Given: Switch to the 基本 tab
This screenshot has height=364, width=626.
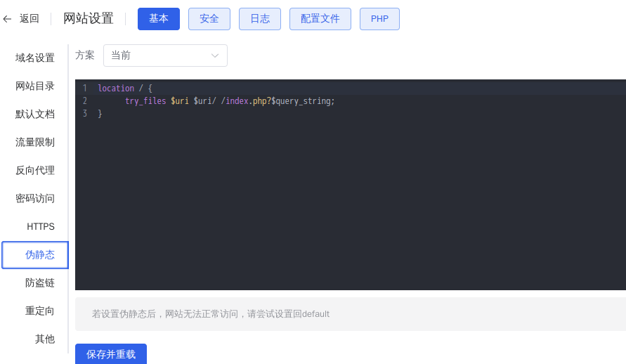Looking at the screenshot, I should pos(159,19).
